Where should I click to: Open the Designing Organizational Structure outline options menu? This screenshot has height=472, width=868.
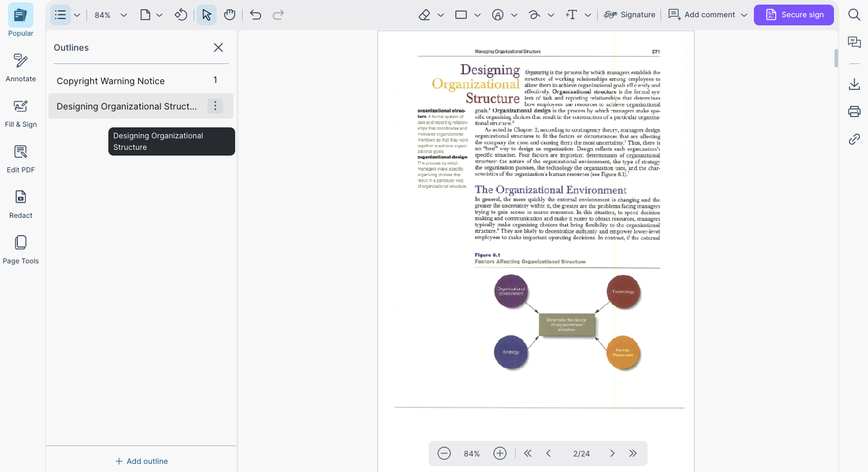click(x=215, y=106)
